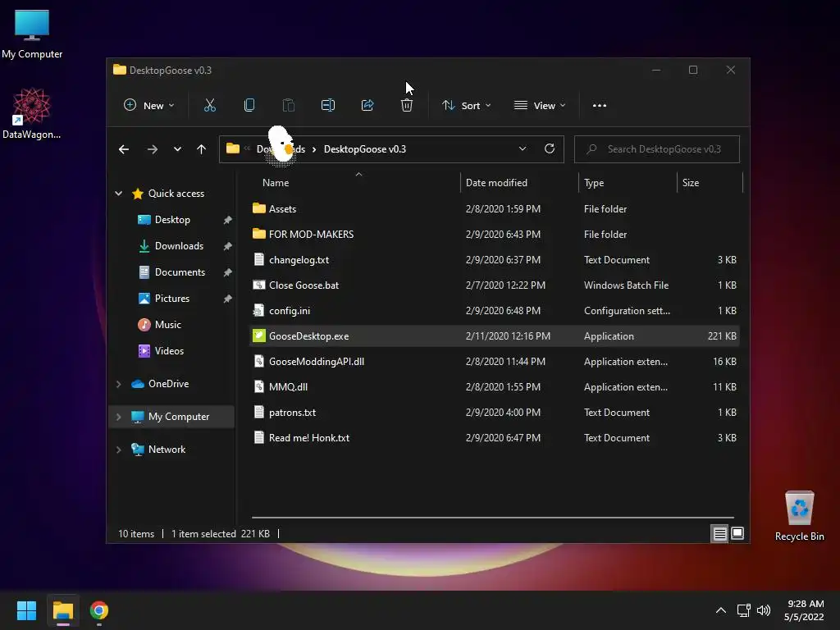
Task: Open the network icon in system tray
Action: coord(743,610)
